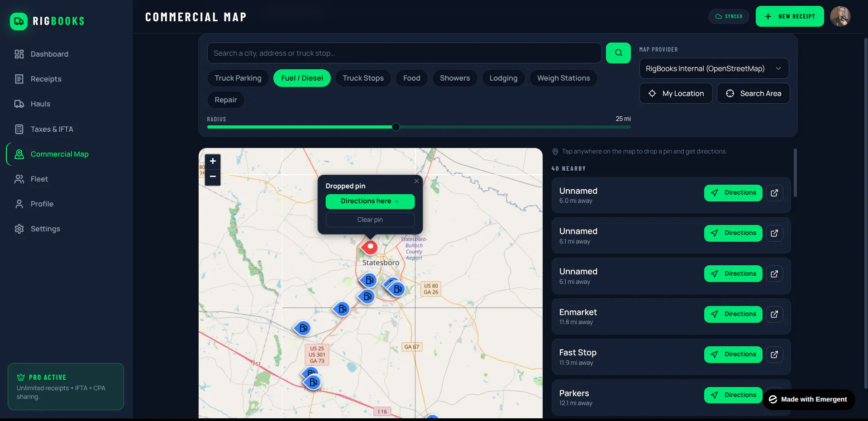
Task: Toggle the Lodging filter chip
Action: pos(503,78)
